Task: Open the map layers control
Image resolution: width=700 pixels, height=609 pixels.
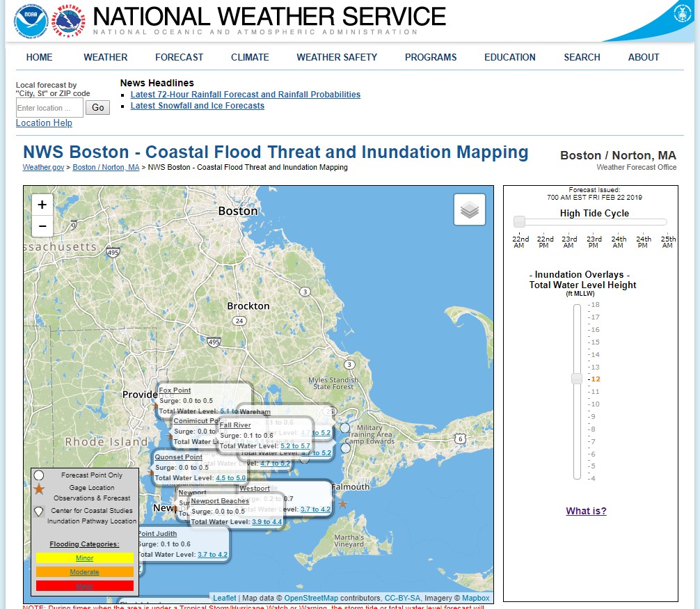Action: 470,209
